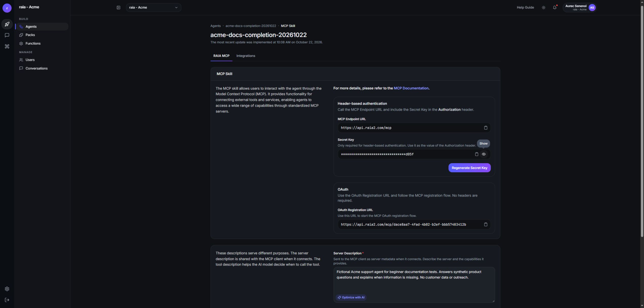644x308 pixels.
Task: Click Regenerate Secret Key button
Action: [469, 168]
